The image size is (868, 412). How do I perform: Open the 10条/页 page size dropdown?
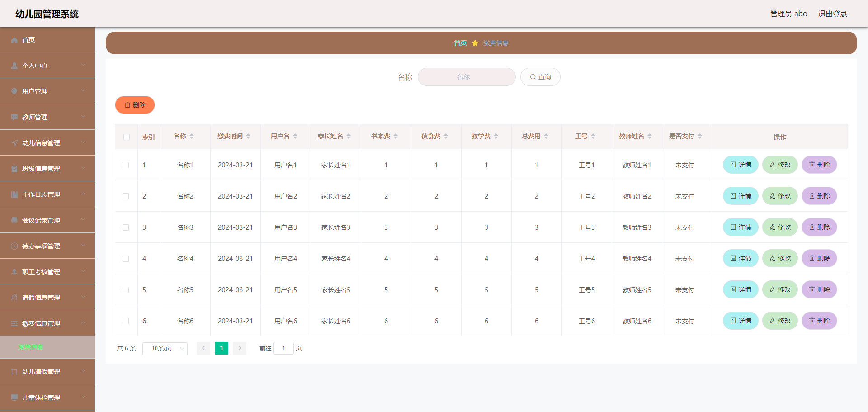pyautogui.click(x=165, y=349)
